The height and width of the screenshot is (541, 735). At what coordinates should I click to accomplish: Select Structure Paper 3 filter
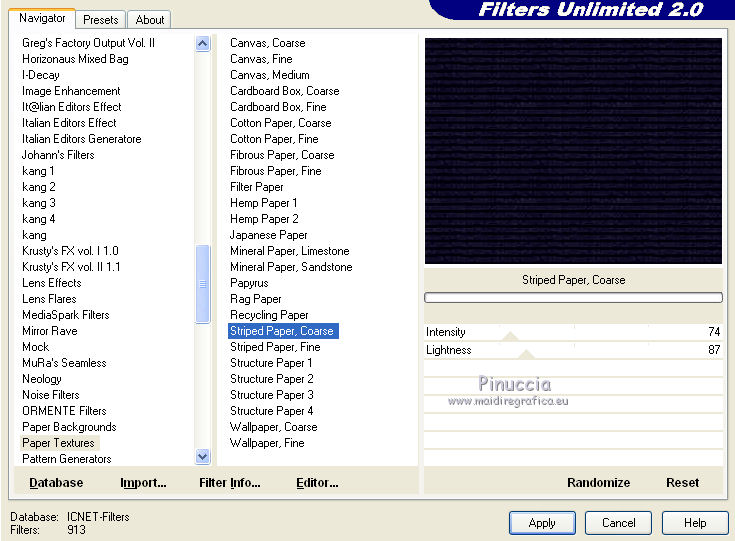(x=271, y=395)
